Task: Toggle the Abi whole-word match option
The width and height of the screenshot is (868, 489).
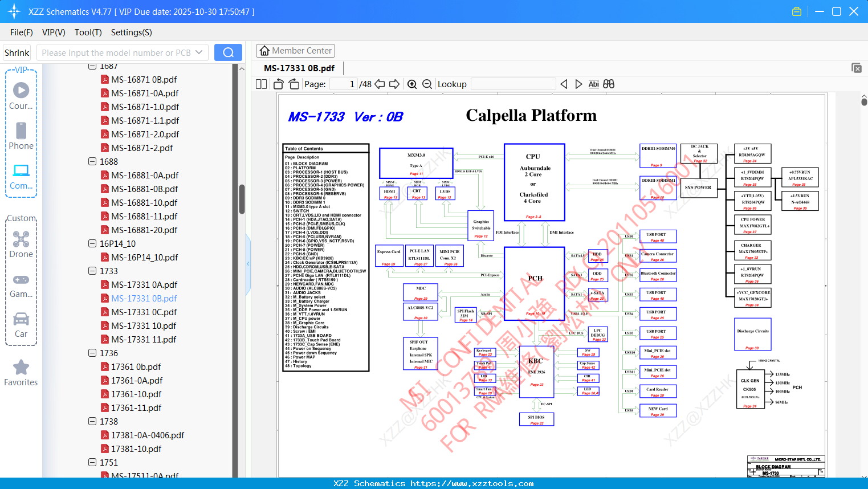Action: click(x=593, y=84)
